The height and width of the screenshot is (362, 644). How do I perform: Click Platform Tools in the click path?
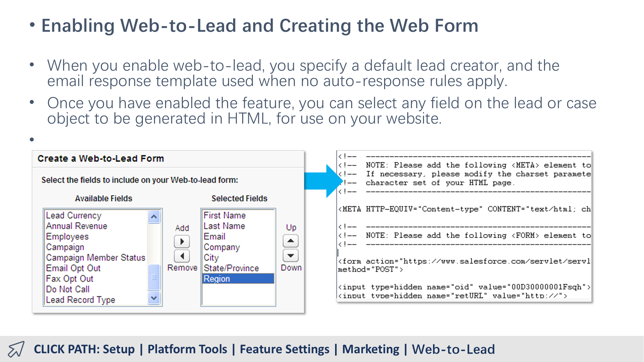coord(187,349)
